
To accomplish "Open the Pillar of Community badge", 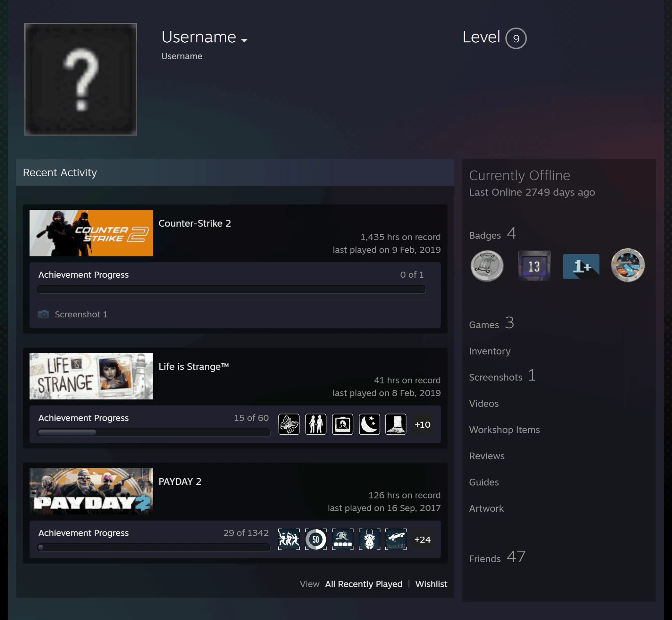I will pyautogui.click(x=487, y=266).
